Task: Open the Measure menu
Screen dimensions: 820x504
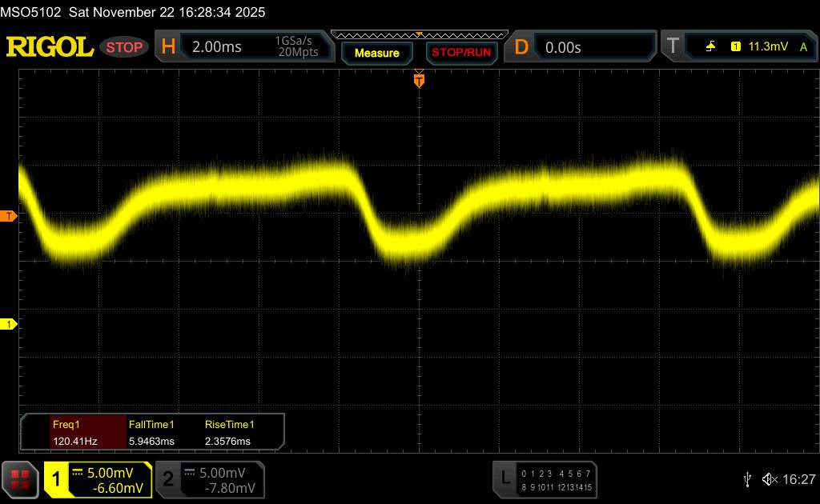Action: point(376,53)
